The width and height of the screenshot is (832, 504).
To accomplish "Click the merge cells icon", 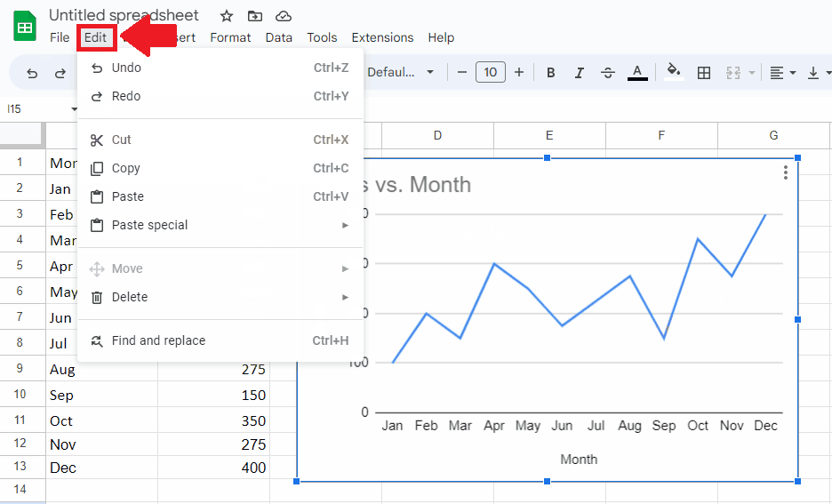I will [732, 73].
